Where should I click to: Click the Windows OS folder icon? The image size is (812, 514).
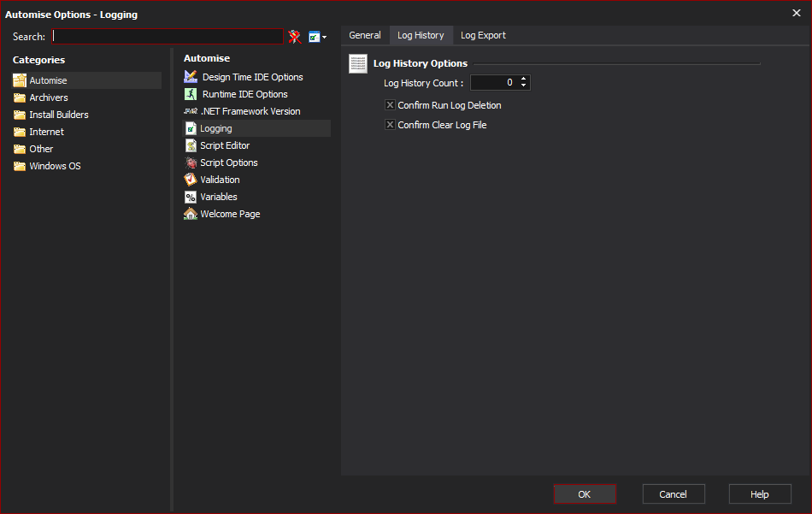[20, 166]
